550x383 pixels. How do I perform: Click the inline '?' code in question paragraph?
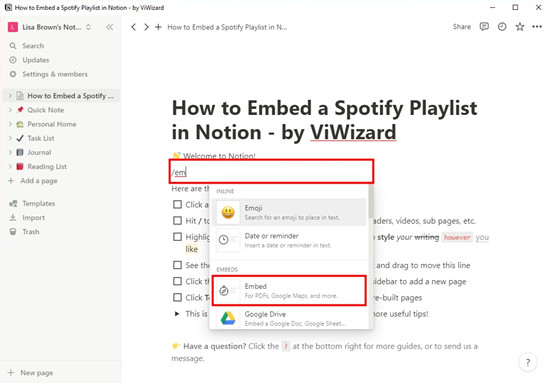[286, 347]
